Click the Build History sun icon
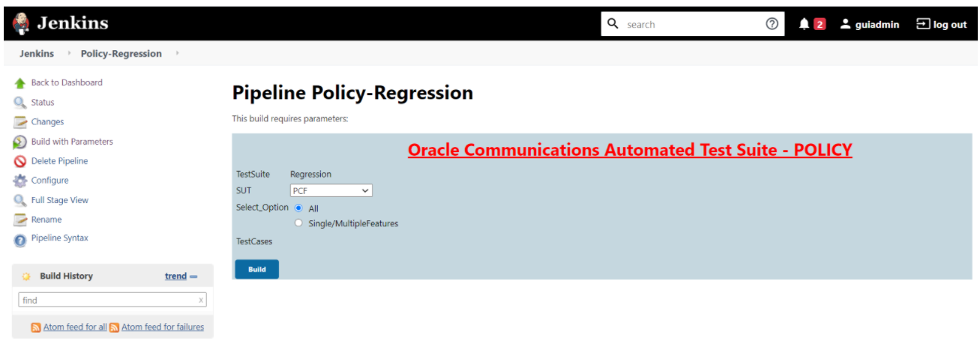Screen dimensions: 980x341 tap(26, 277)
